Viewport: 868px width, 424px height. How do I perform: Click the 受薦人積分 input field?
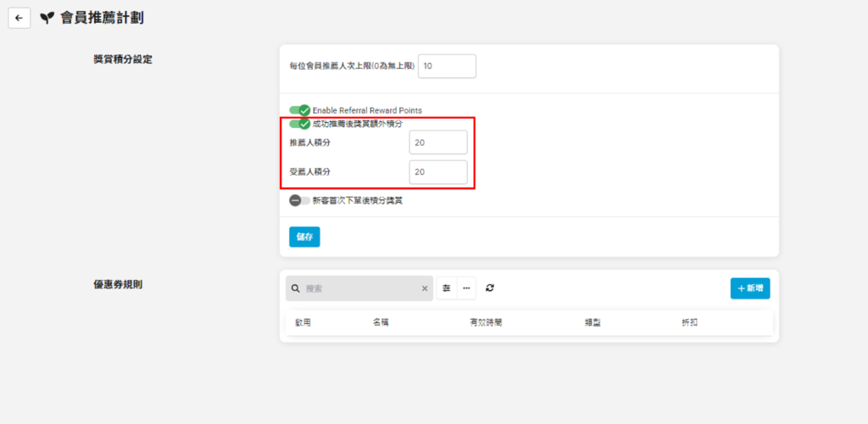coord(437,172)
